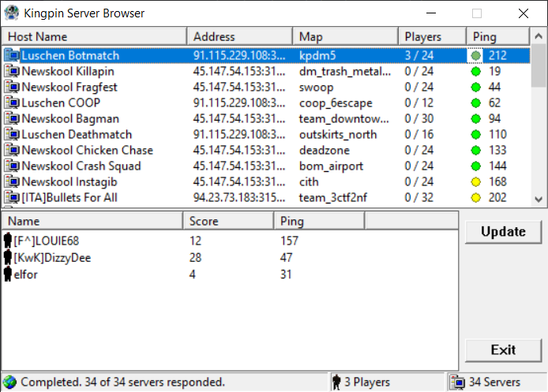Image resolution: width=548 pixels, height=392 pixels.
Task: Click server list scrollbar up arrow
Action: coord(539,36)
